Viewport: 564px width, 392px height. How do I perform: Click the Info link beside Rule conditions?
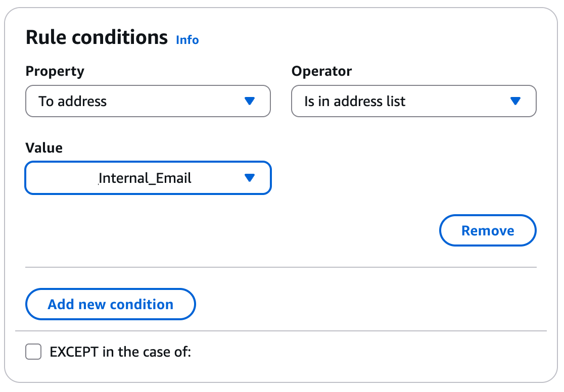pyautogui.click(x=187, y=40)
